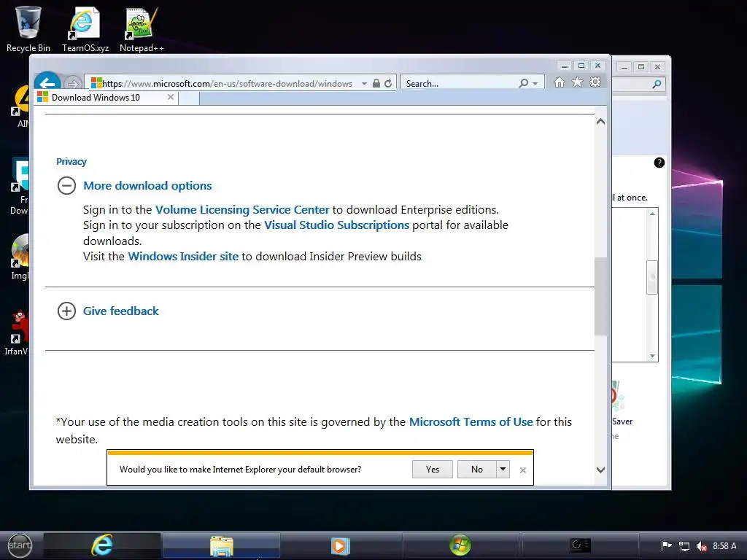Click the list scroll down arrow in background window
This screenshot has width=747, height=560.
pyautogui.click(x=652, y=356)
